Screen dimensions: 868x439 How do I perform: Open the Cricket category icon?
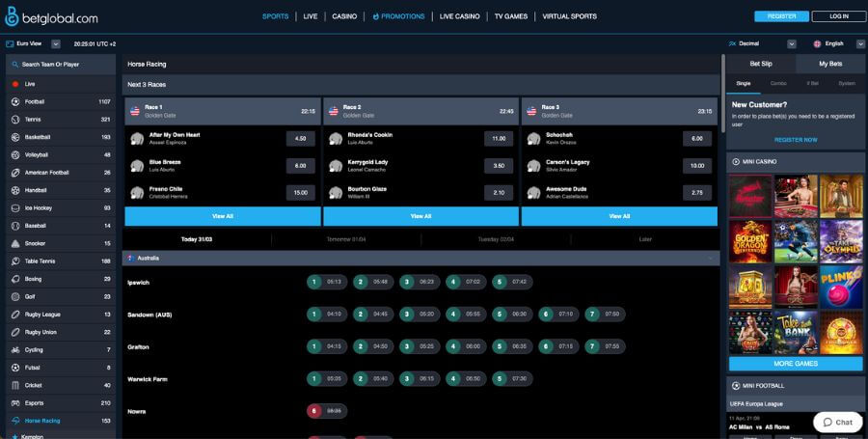[x=15, y=385]
